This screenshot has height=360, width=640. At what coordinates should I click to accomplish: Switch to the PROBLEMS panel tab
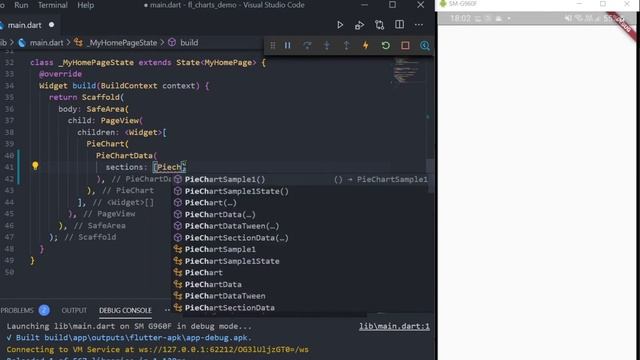point(17,310)
